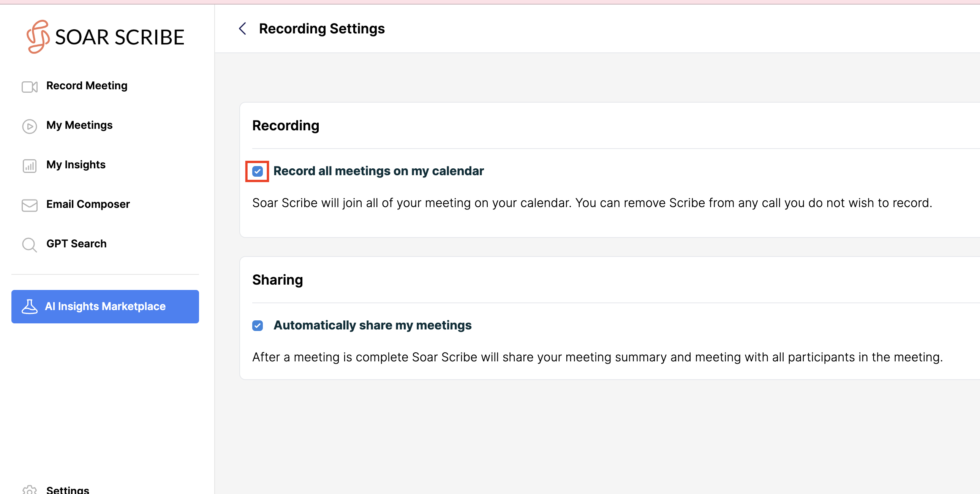The height and width of the screenshot is (494, 980).
Task: Click the My Meetings play icon
Action: (x=29, y=126)
